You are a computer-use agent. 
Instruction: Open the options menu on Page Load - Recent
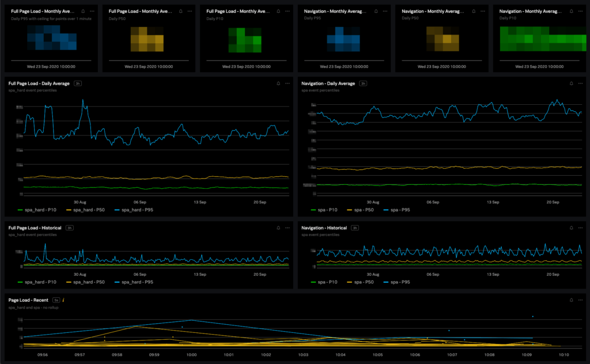tap(580, 299)
